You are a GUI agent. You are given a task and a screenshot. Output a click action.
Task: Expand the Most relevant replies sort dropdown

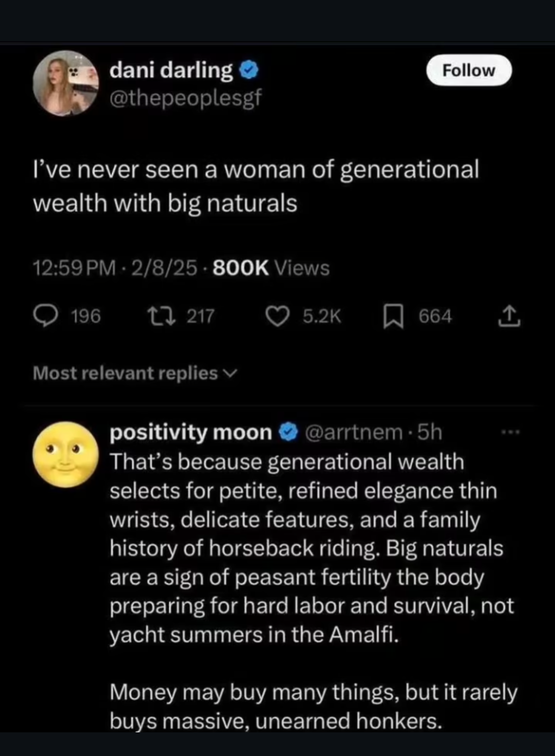pyautogui.click(x=135, y=373)
